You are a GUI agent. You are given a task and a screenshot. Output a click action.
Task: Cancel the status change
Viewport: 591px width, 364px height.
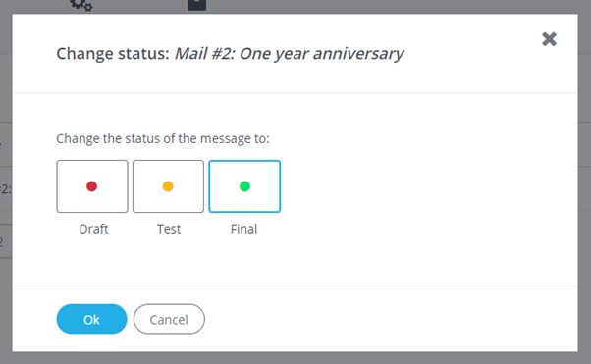pyautogui.click(x=169, y=319)
